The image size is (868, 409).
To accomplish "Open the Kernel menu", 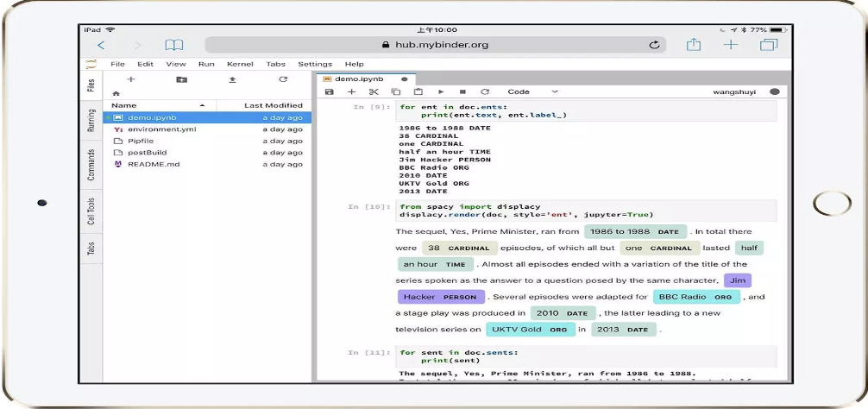I will (x=240, y=64).
